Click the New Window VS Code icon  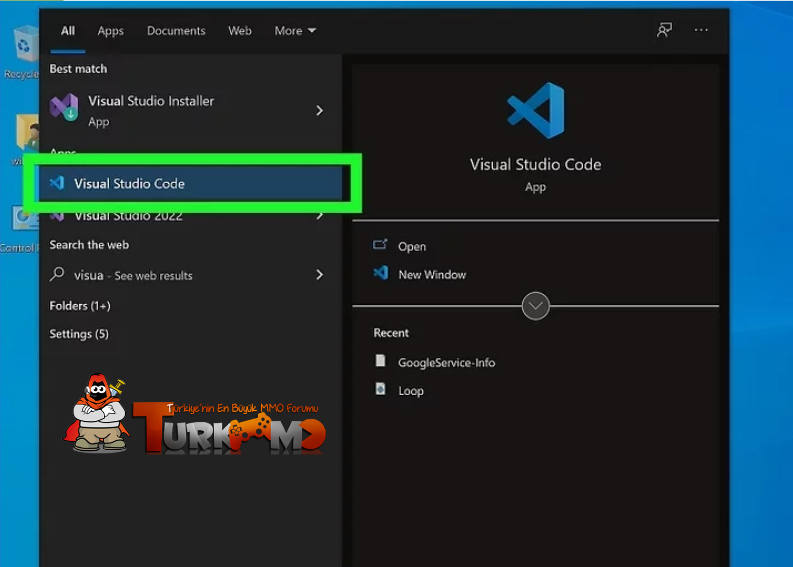coord(381,273)
